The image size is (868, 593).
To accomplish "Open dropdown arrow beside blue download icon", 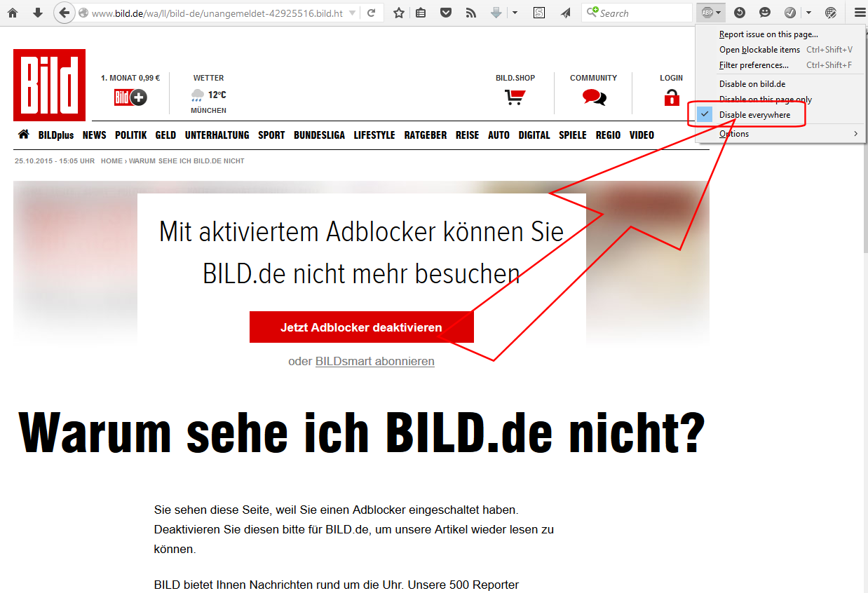I will pyautogui.click(x=515, y=13).
